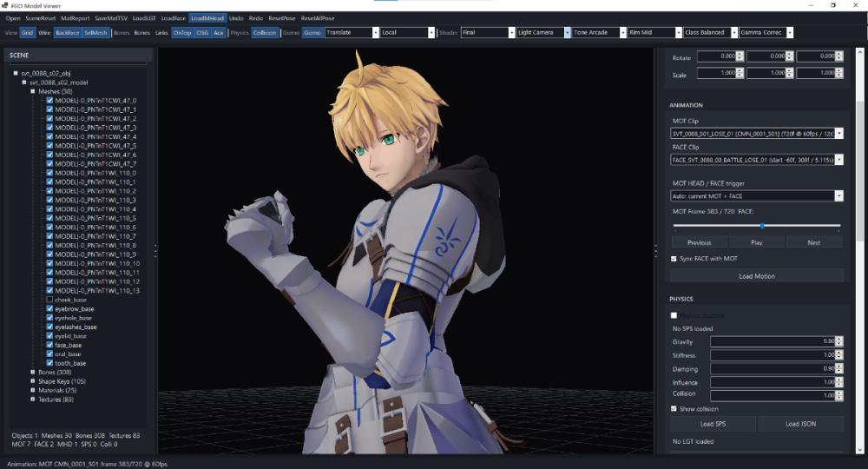Click LoadLGT in the menu bar
868x469 pixels.
click(144, 18)
